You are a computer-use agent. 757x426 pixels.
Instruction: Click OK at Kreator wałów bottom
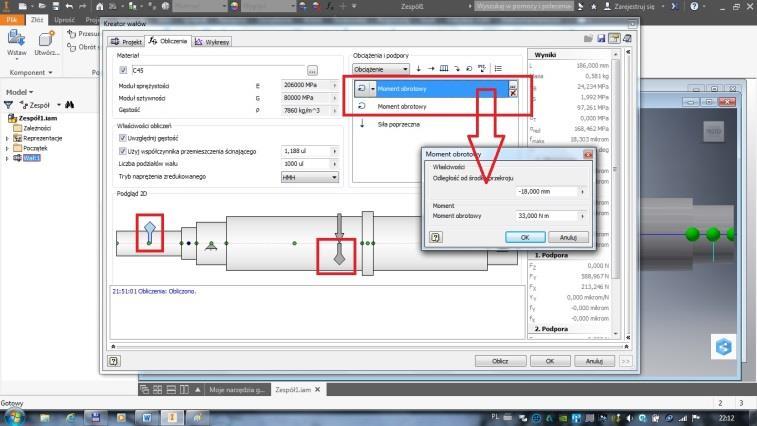[x=550, y=361]
